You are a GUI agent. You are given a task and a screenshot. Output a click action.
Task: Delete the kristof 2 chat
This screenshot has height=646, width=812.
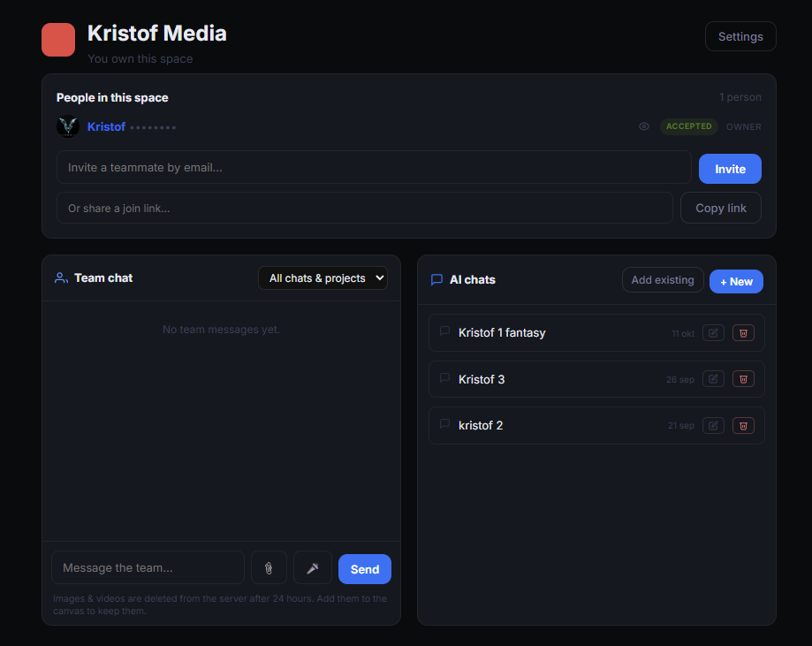click(743, 425)
